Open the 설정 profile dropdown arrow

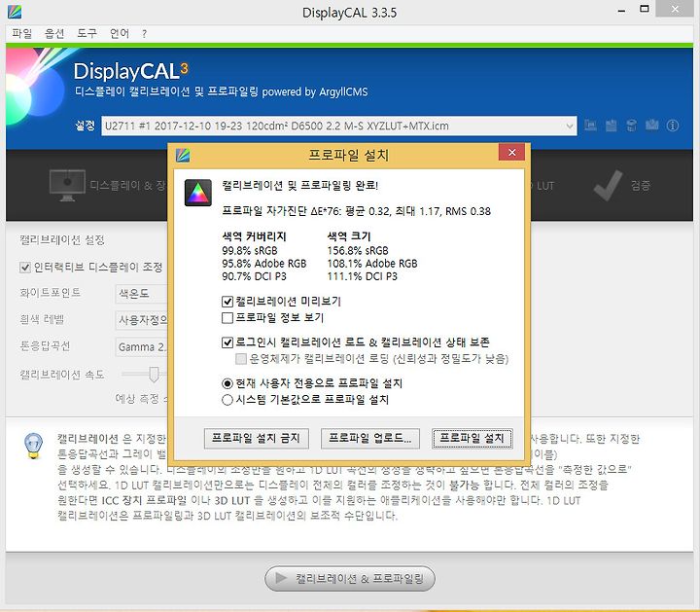click(x=570, y=126)
